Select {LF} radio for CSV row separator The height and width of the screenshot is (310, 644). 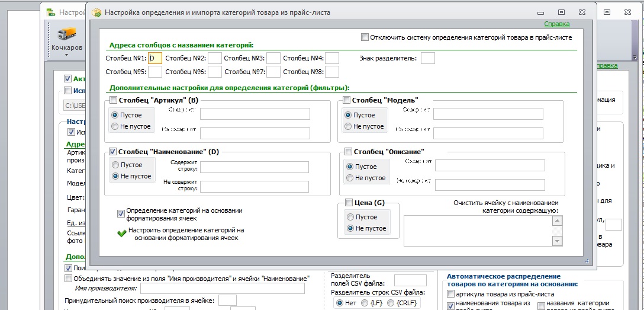(364, 303)
